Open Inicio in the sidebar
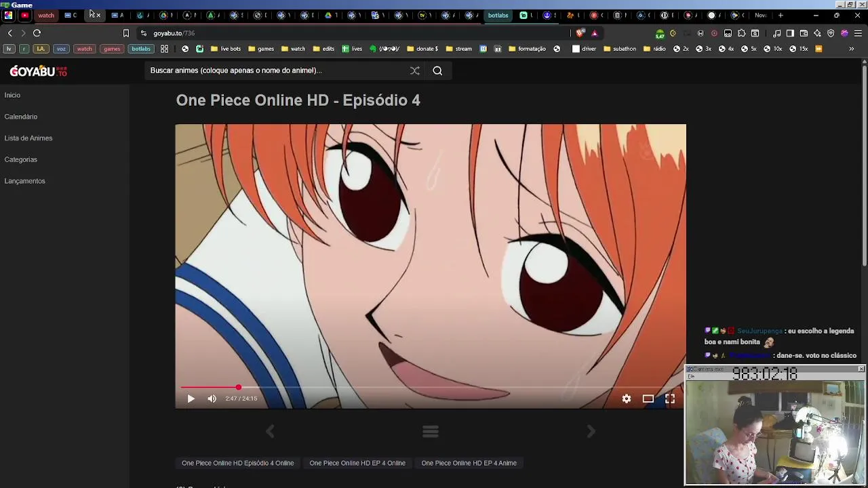 coord(12,95)
